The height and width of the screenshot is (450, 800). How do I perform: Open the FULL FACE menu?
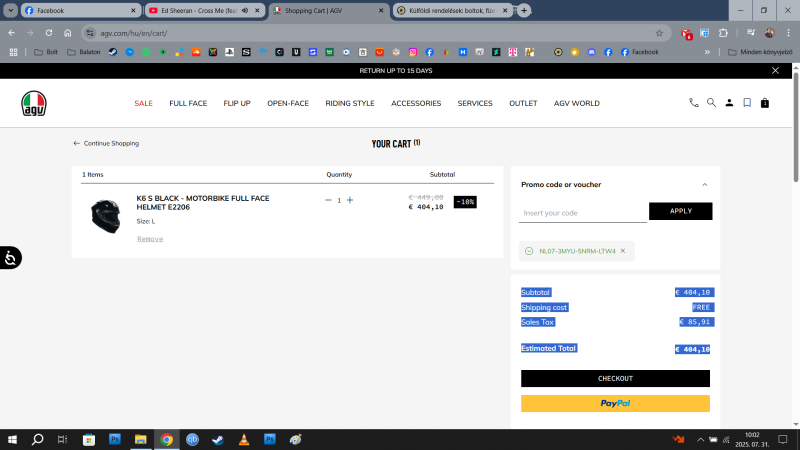188,103
